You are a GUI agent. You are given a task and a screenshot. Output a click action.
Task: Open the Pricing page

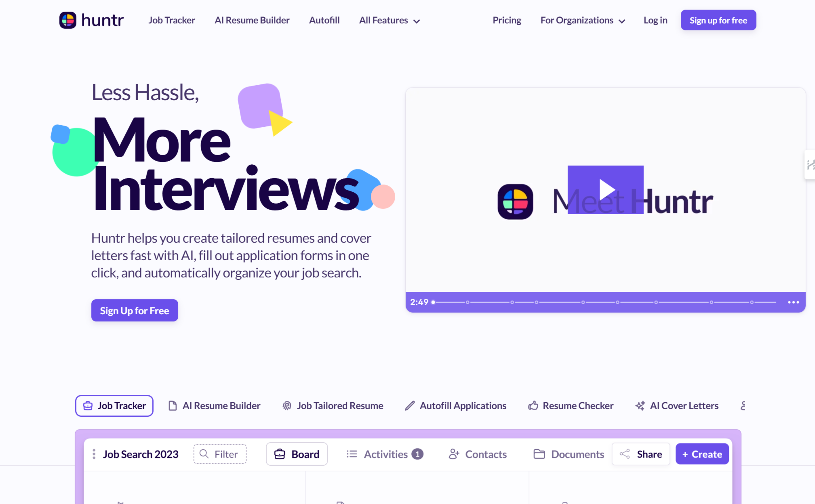507,20
